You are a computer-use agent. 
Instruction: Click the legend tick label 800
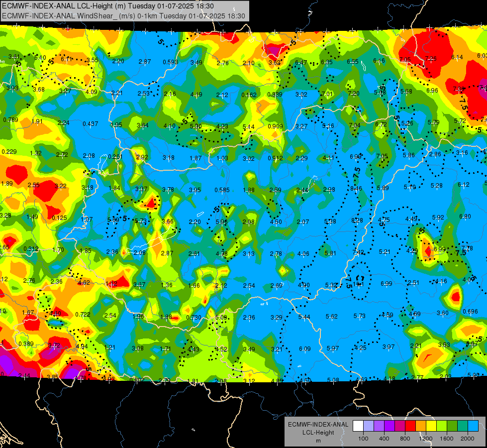(405, 439)
